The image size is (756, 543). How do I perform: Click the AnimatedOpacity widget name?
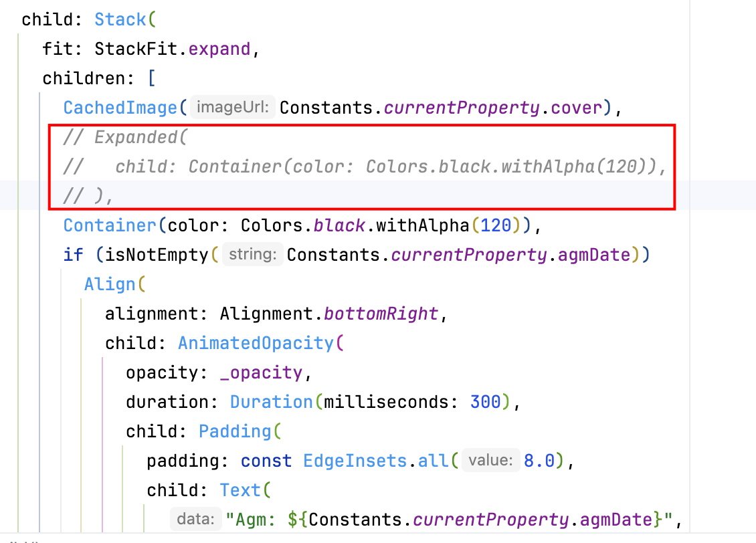[x=257, y=343]
